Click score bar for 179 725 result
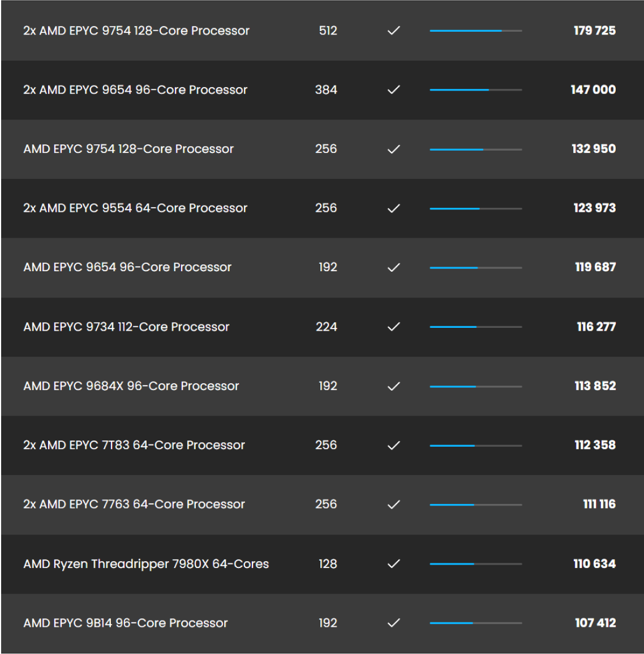Screen dimensions: 644x654 point(475,31)
